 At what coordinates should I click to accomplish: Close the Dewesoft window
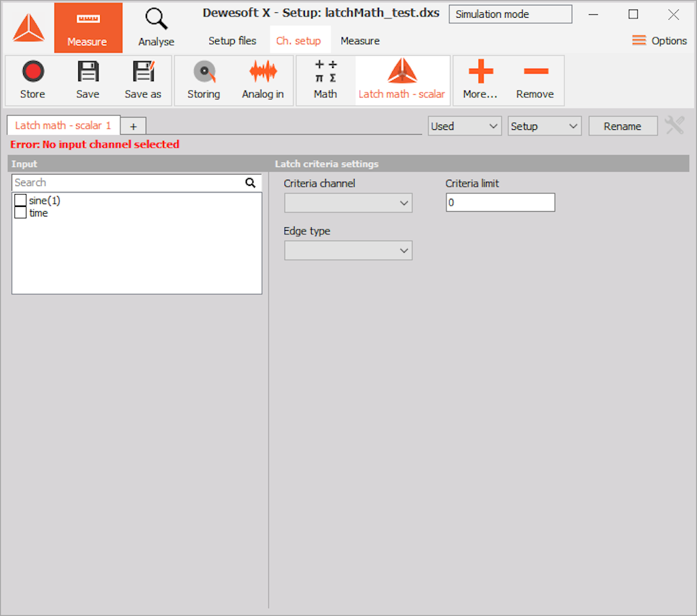point(673,15)
